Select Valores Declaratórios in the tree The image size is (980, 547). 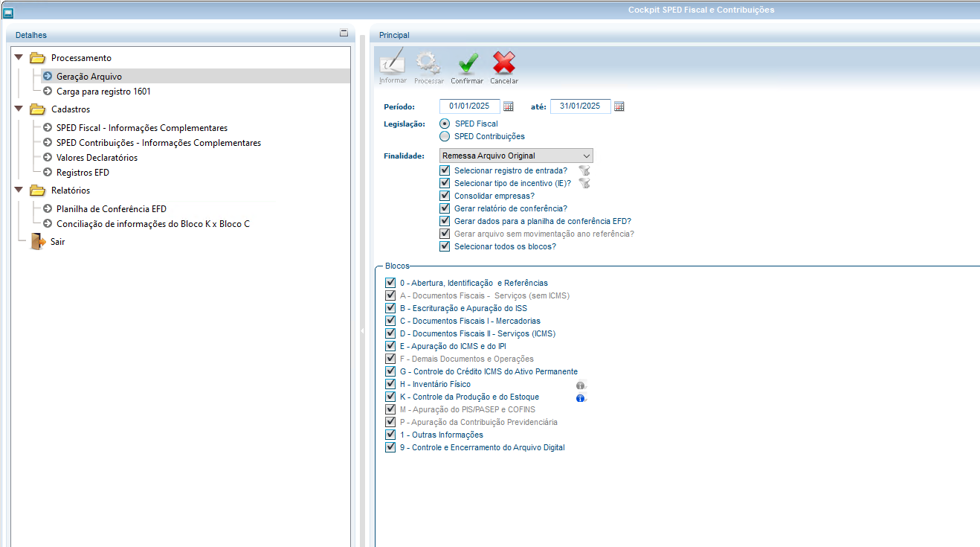pyautogui.click(x=97, y=158)
